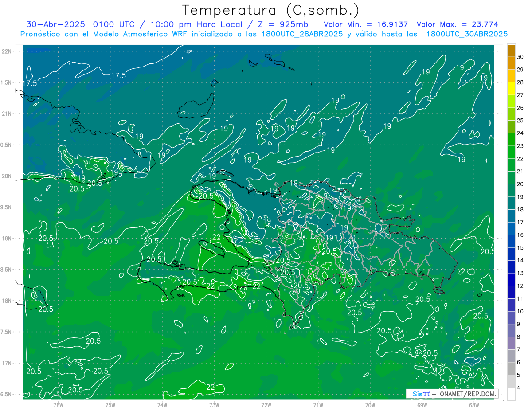The height and width of the screenshot is (411, 532).
Task: Click the "75W" longitude axis label
Action: tap(110, 405)
